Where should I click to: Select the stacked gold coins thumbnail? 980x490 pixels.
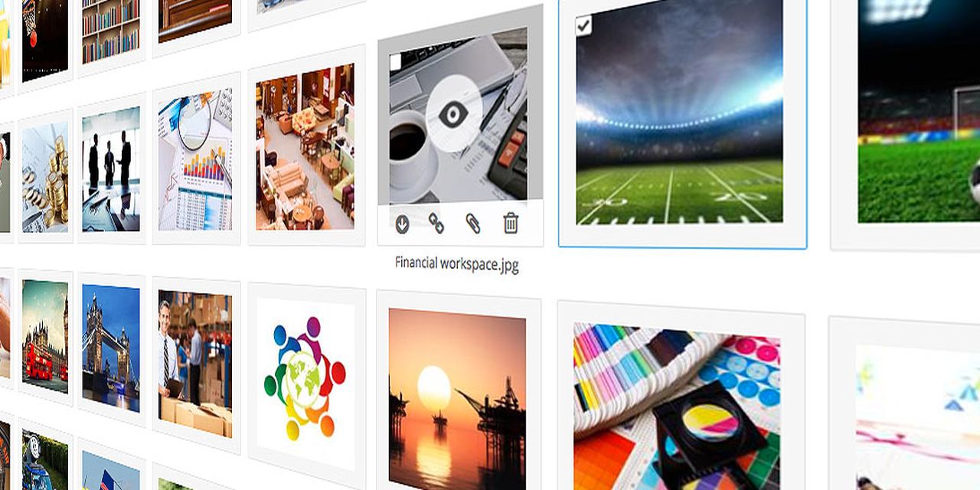[x=45, y=178]
